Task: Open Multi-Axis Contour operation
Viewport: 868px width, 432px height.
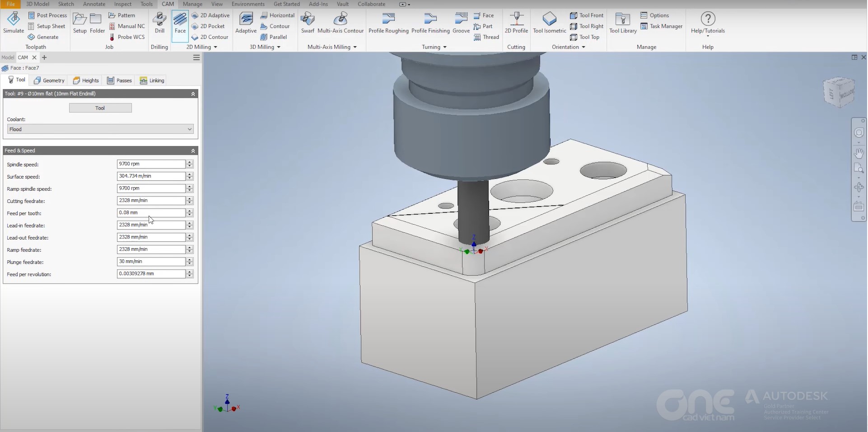Action: pyautogui.click(x=341, y=23)
